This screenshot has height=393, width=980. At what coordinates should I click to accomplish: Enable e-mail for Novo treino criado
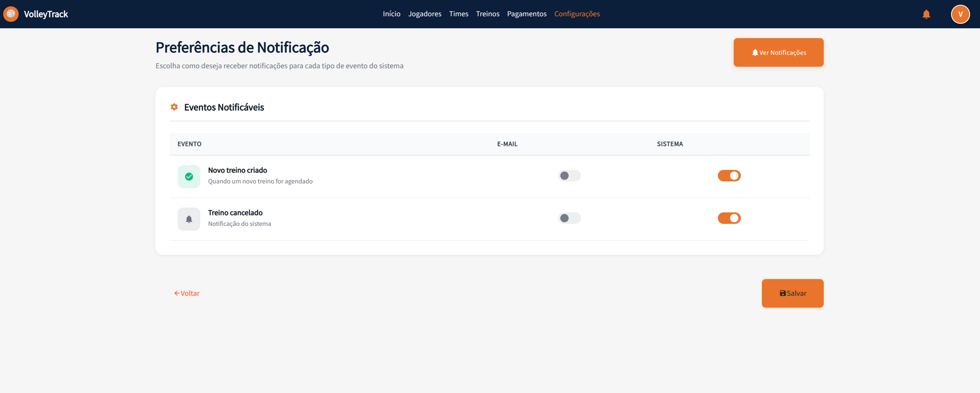[x=569, y=176]
